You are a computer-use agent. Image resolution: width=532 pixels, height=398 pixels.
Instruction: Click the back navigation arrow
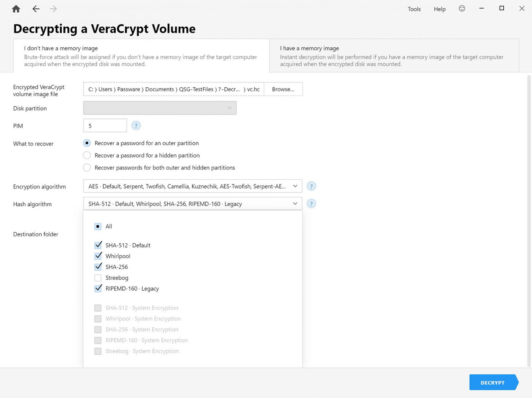(x=36, y=9)
